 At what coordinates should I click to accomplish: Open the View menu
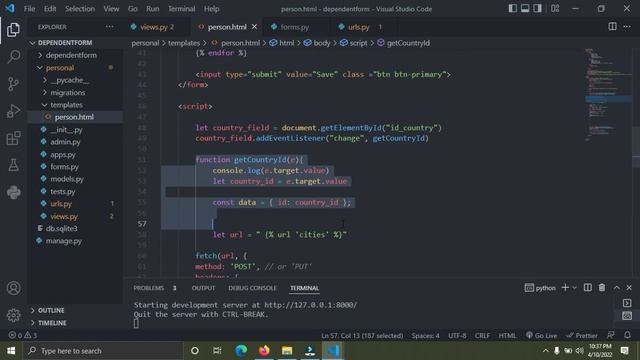point(111,9)
